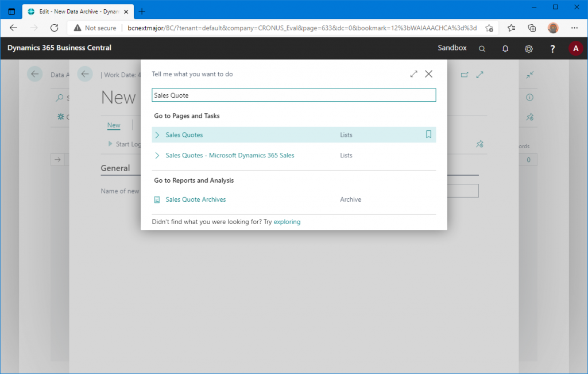
Task: Go back from the Data Archive list page
Action: 35,74
